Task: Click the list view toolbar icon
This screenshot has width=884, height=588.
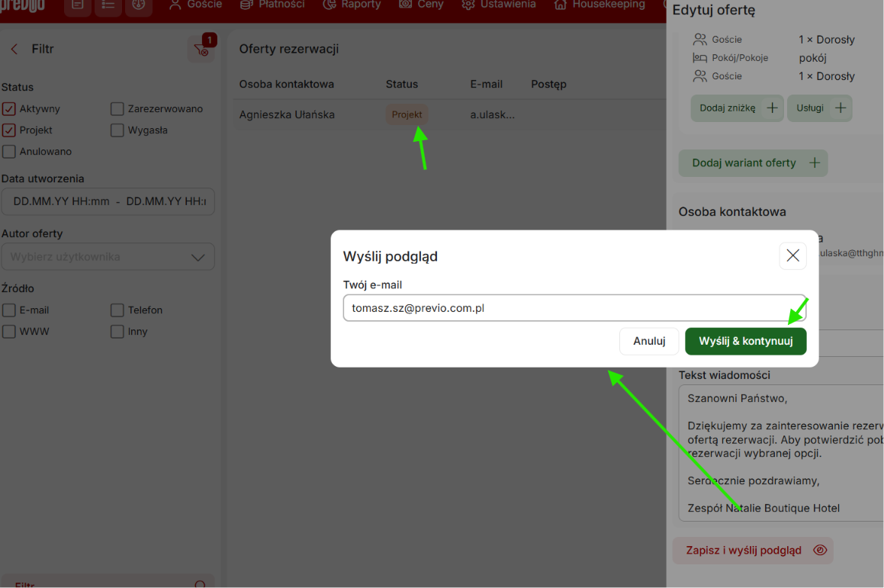Action: (108, 5)
